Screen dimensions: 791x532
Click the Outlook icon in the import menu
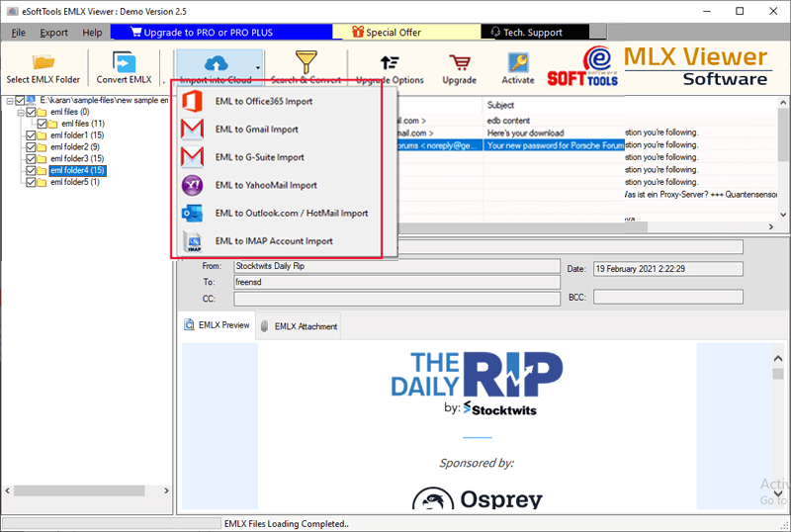[192, 213]
